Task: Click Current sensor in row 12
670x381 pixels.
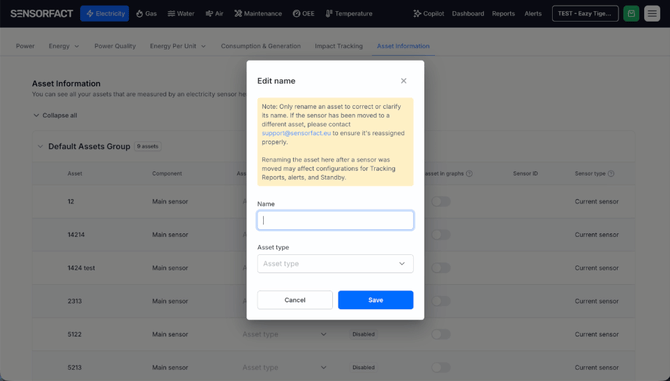Action: [x=597, y=202]
